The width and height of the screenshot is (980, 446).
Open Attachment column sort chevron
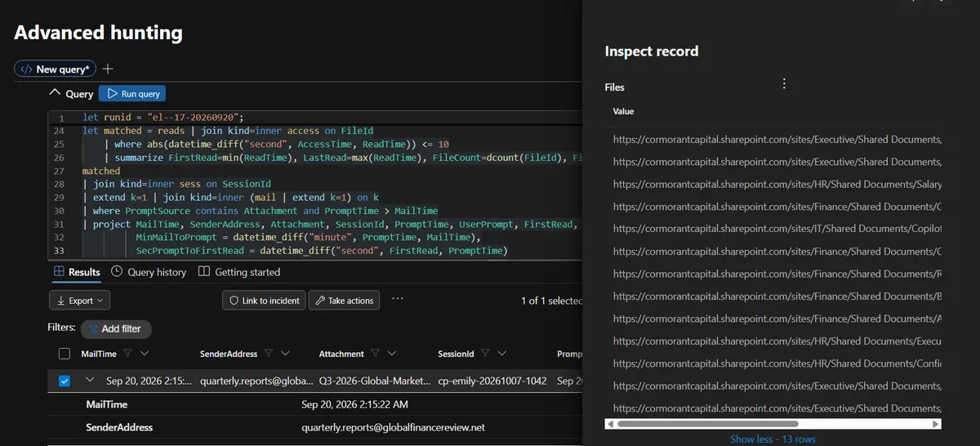click(x=392, y=354)
